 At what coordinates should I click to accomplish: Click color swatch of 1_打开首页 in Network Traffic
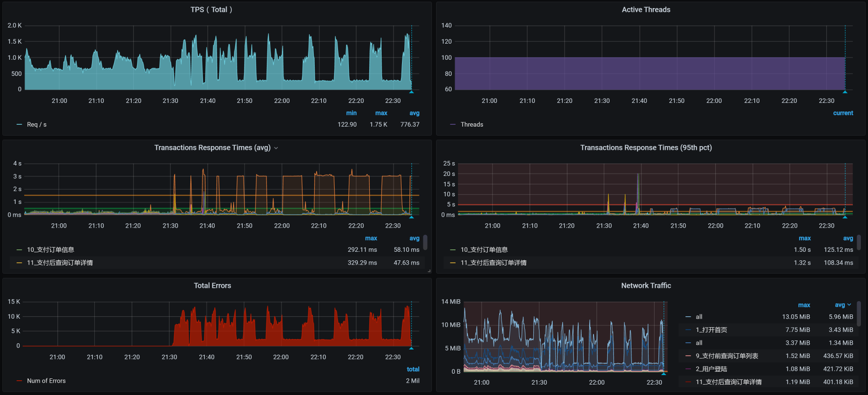point(688,330)
